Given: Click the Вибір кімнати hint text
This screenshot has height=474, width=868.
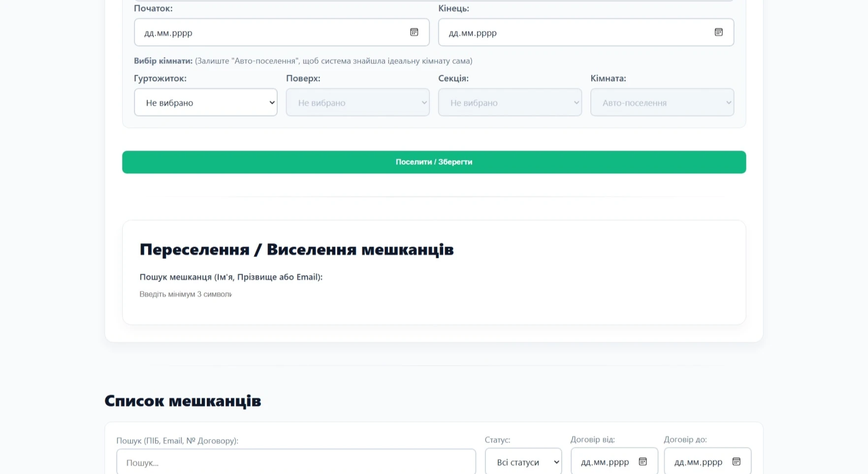Looking at the screenshot, I should coord(303,61).
